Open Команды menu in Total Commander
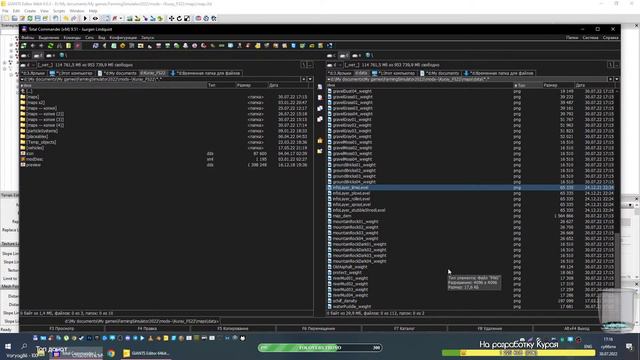The width and height of the screenshot is (640, 360). click(72, 38)
